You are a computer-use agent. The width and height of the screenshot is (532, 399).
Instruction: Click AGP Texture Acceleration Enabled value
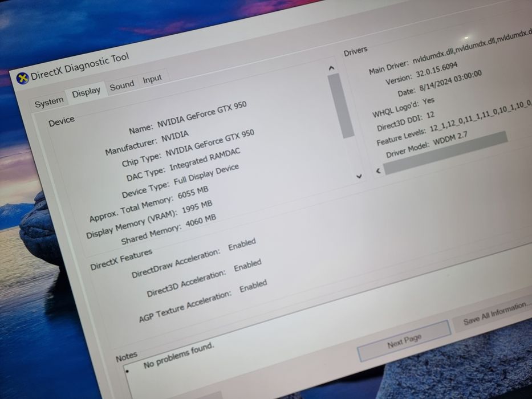coord(253,286)
